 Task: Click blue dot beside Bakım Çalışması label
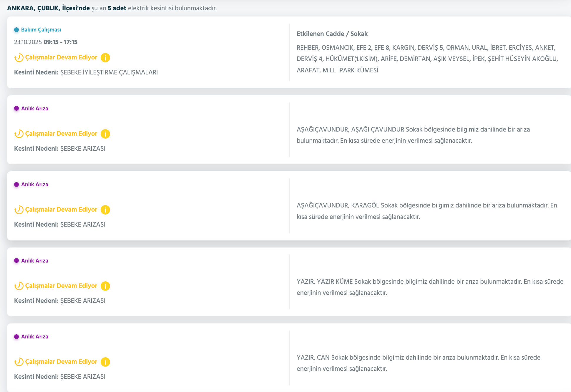click(16, 30)
